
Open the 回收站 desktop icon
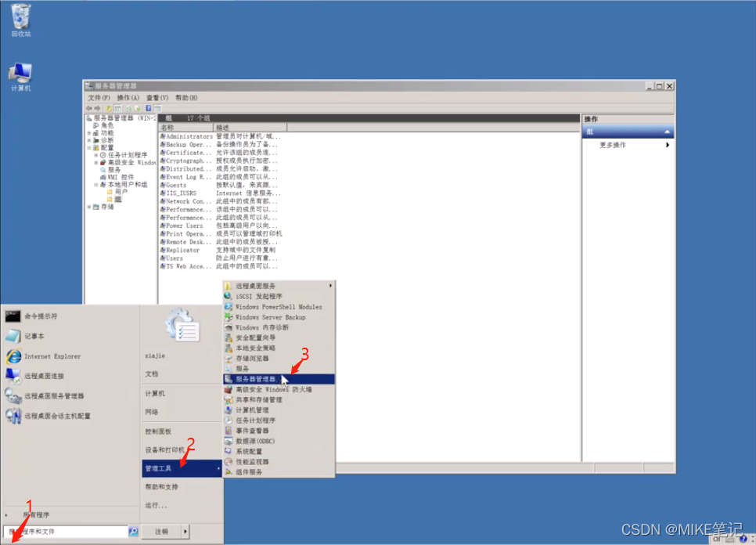(x=20, y=20)
